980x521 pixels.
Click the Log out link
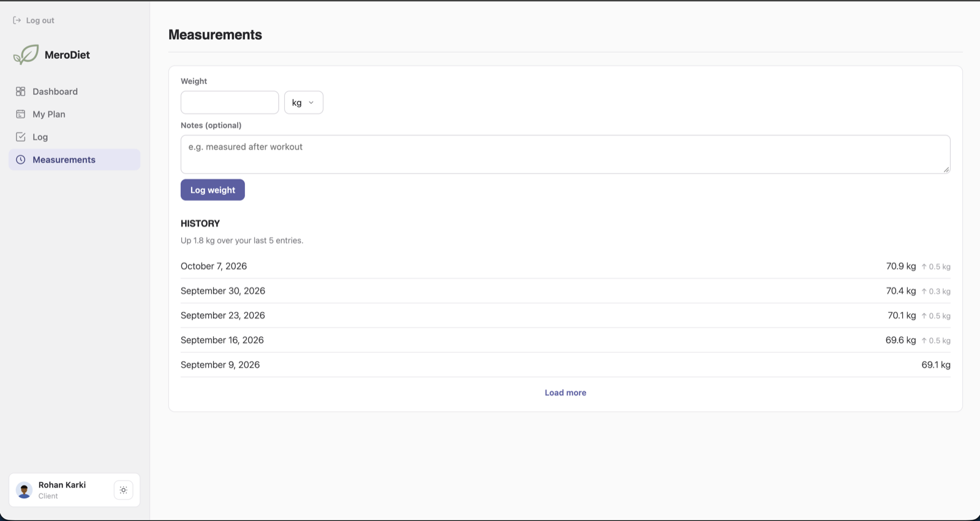click(34, 20)
